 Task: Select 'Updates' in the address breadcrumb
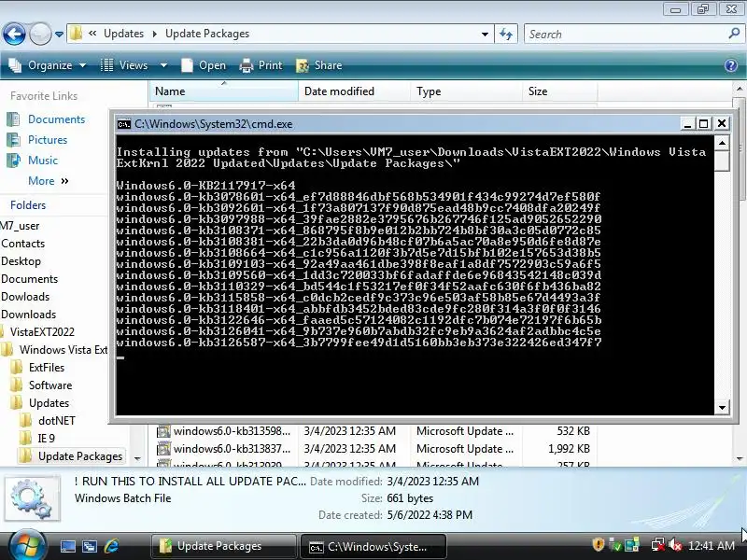click(123, 34)
